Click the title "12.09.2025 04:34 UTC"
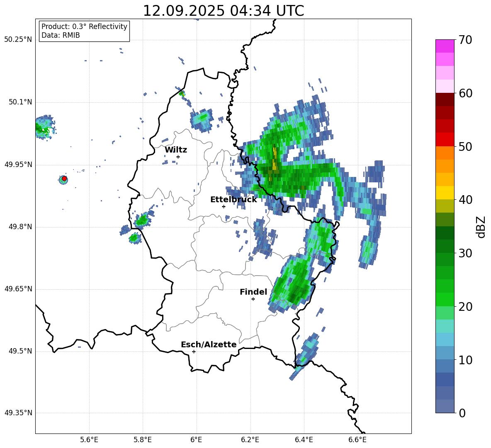This screenshot has height=448, width=491. [223, 11]
